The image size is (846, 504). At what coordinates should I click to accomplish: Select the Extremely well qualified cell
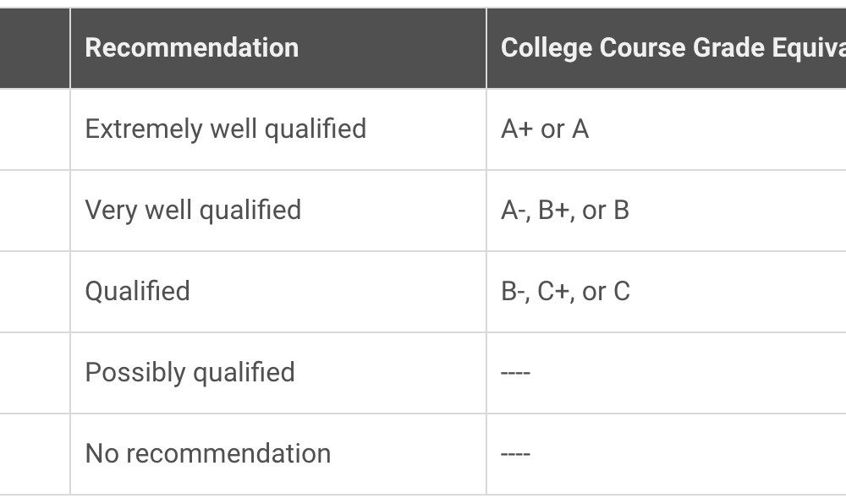(x=277, y=129)
